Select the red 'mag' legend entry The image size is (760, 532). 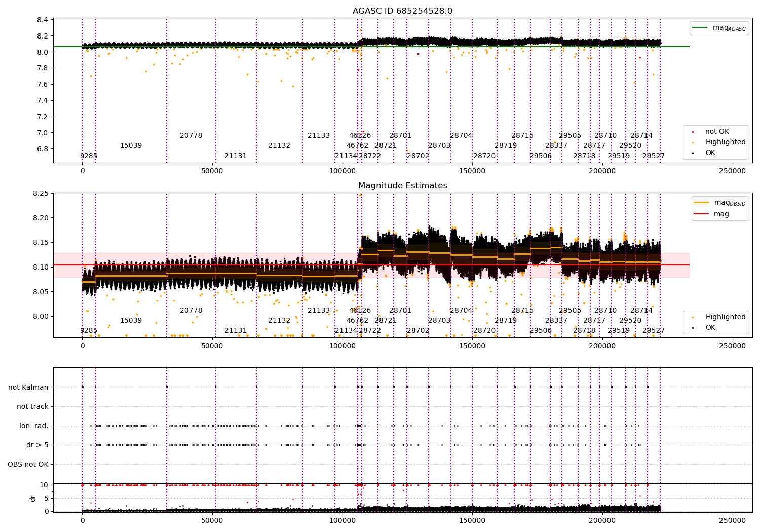pyautogui.click(x=711, y=214)
